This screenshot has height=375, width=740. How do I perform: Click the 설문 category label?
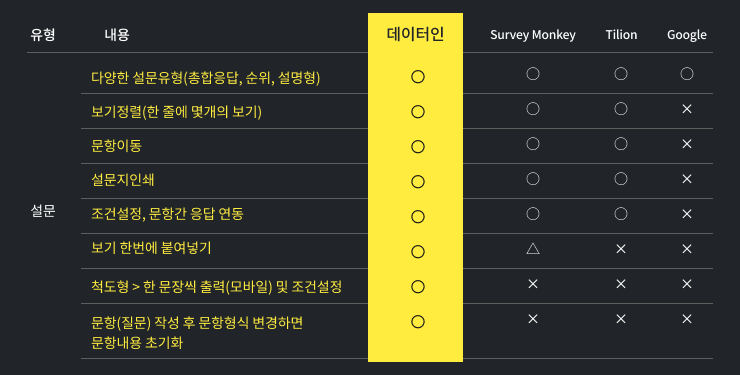click(x=43, y=211)
